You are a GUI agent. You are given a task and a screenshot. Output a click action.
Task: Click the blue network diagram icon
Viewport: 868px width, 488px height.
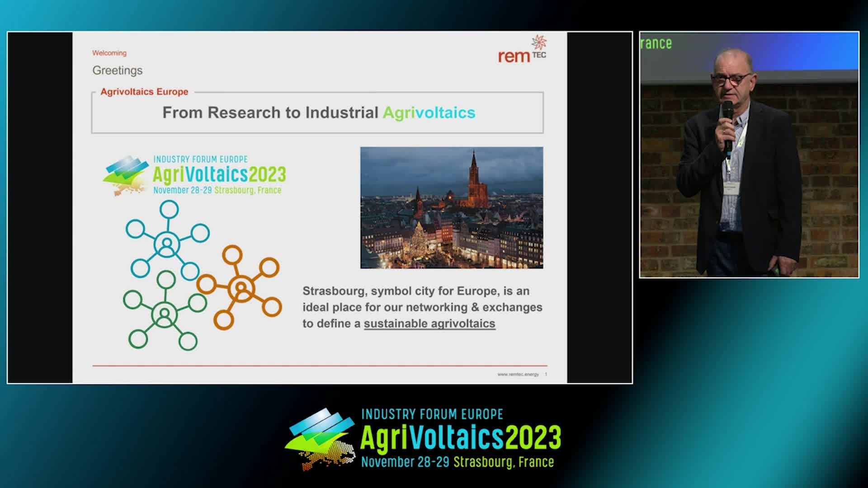(167, 240)
